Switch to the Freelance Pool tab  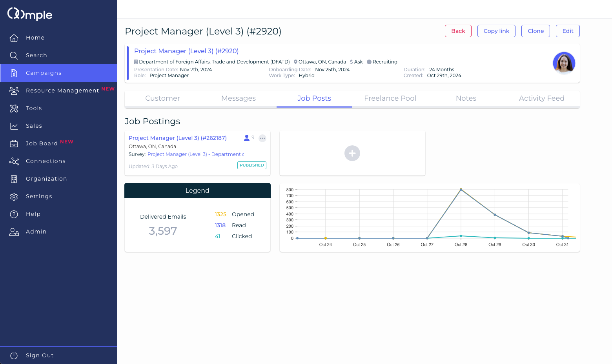pyautogui.click(x=390, y=98)
